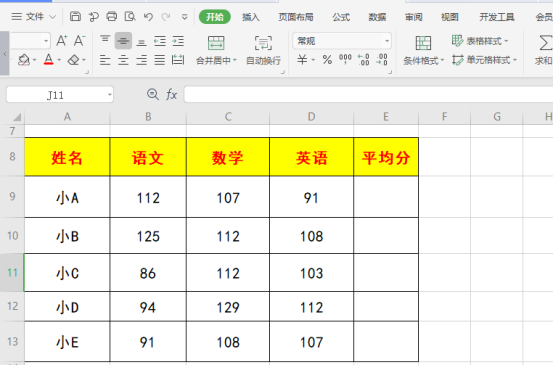554x366 pixels.
Task: Click the decrease indent icon
Action: point(160,41)
